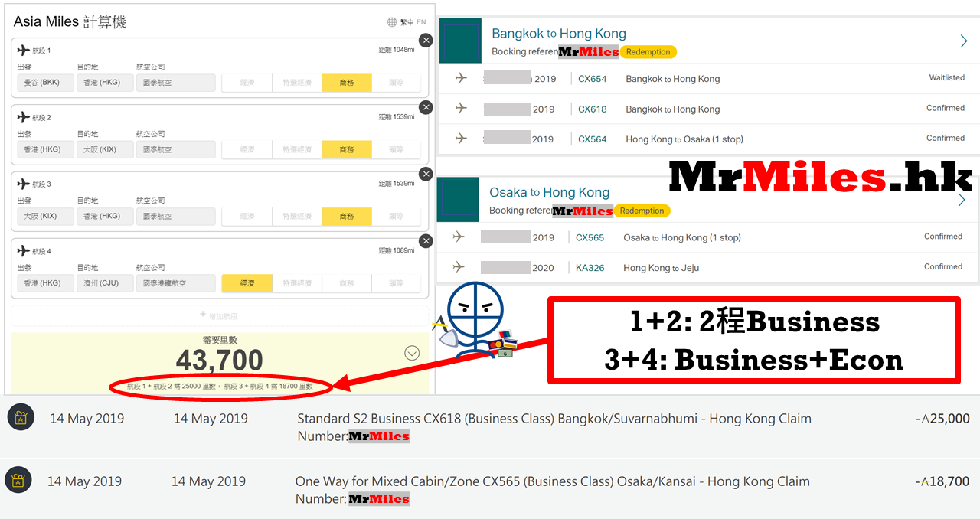The width and height of the screenshot is (980, 519).
Task: Delete 航段 3 using its X button
Action: tap(426, 174)
